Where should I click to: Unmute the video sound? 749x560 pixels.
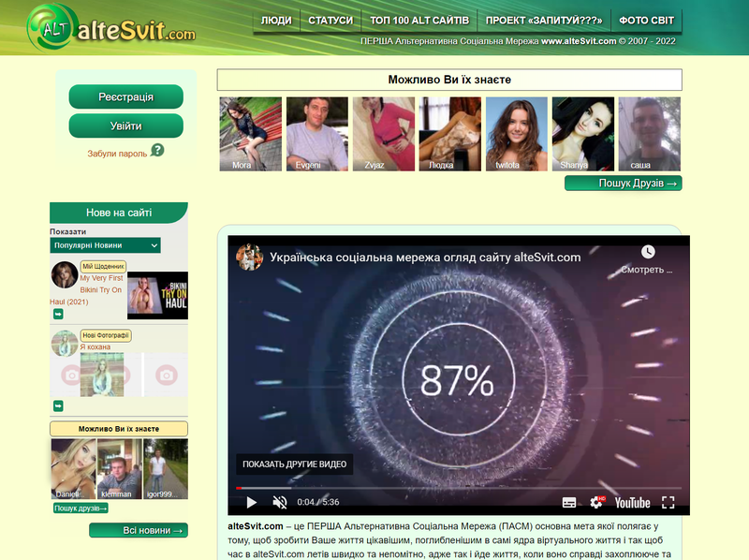click(279, 502)
